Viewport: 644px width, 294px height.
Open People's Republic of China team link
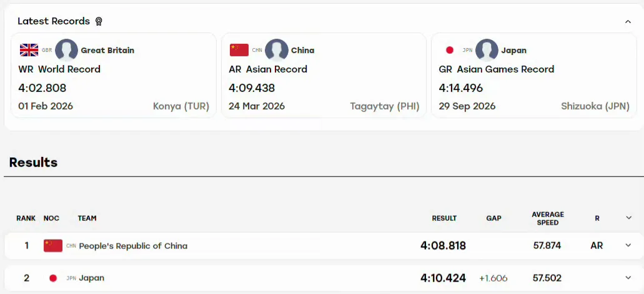(133, 246)
